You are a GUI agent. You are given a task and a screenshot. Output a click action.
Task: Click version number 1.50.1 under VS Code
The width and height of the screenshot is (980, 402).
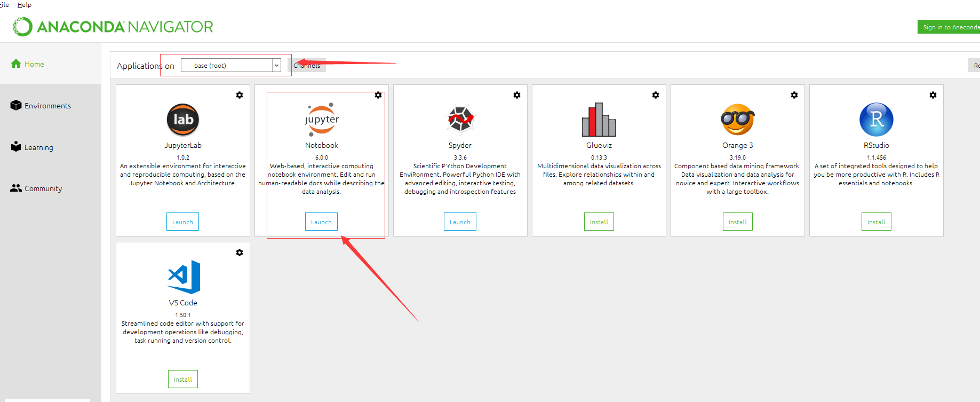click(x=183, y=315)
